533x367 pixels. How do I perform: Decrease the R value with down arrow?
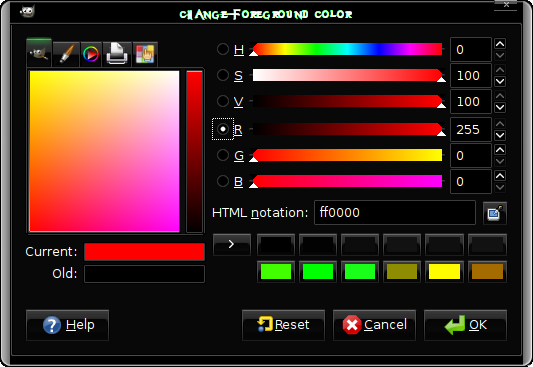500,135
